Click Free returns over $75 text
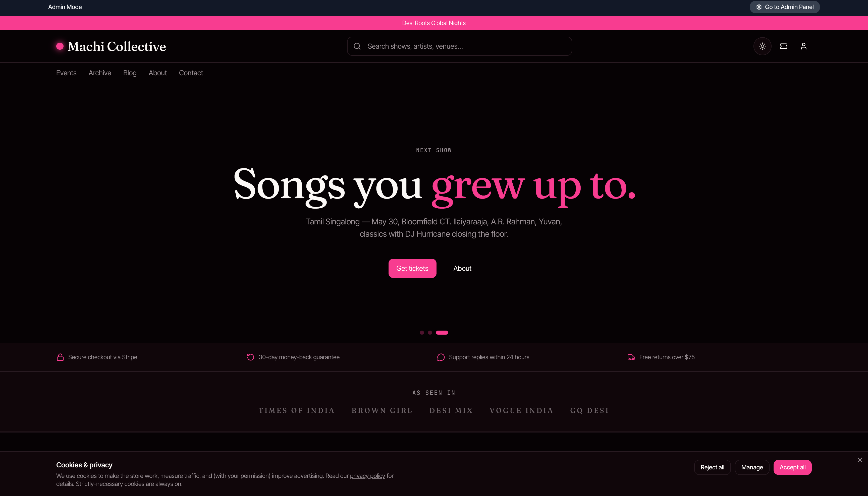 [667, 357]
